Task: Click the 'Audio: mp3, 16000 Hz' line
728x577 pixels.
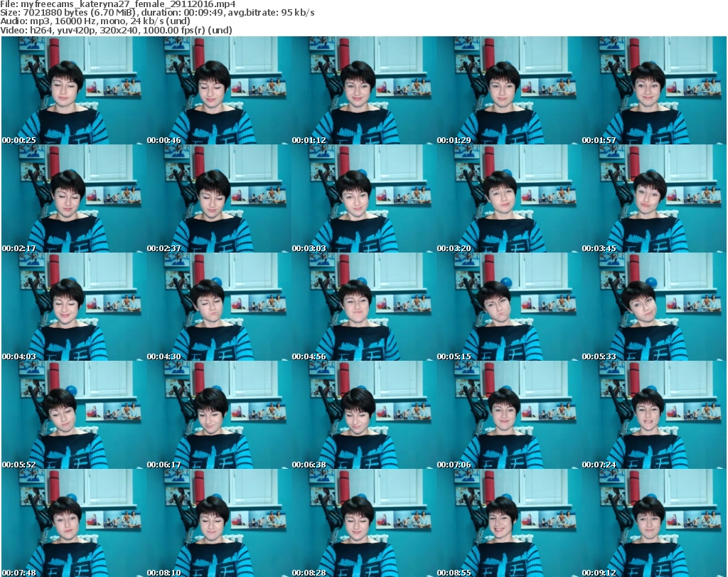Action: click(x=95, y=21)
